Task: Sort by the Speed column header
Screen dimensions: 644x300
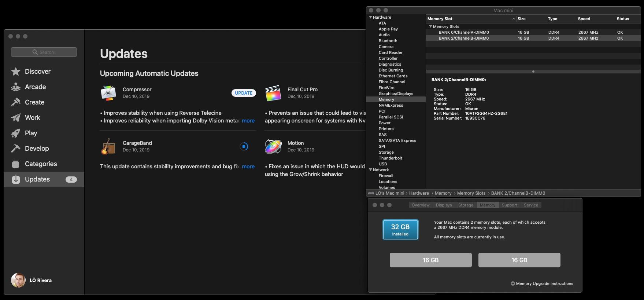Action: click(596, 19)
